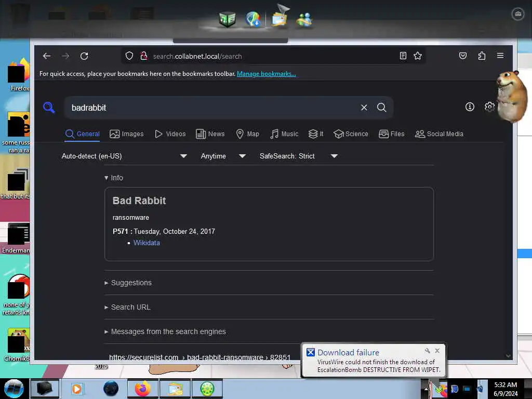Click the Download failure title
Screen dimensions: 532x399
point(348,353)
